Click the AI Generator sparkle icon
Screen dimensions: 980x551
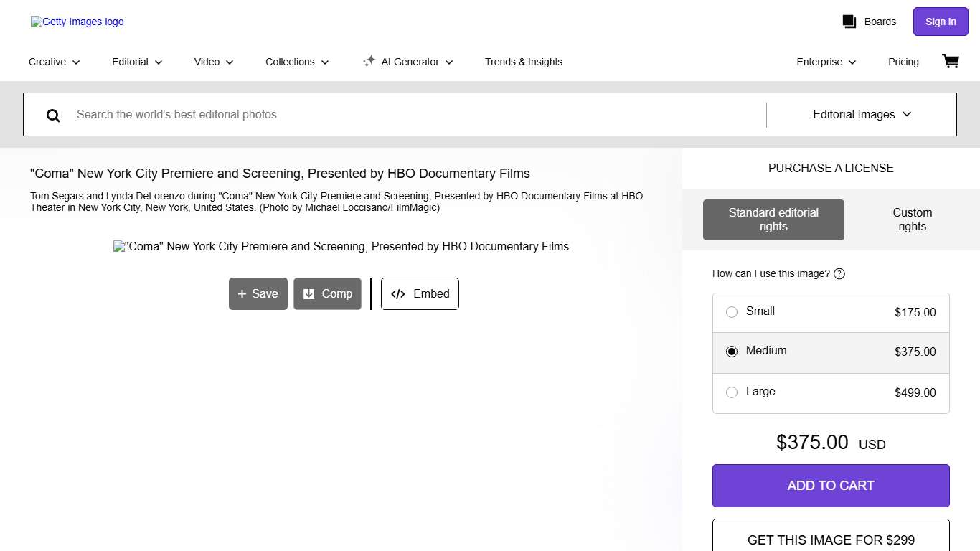pos(369,62)
